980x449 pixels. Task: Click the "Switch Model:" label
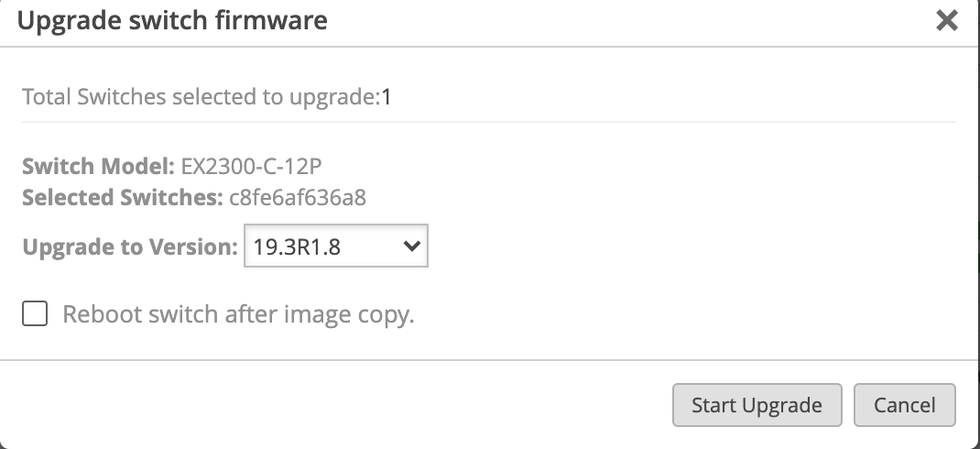click(97, 167)
